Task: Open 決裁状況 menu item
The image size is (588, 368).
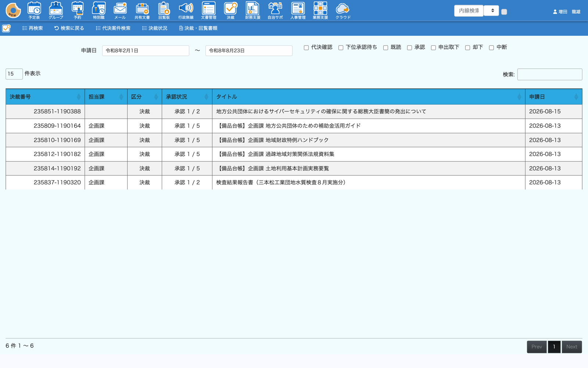Action: [155, 28]
